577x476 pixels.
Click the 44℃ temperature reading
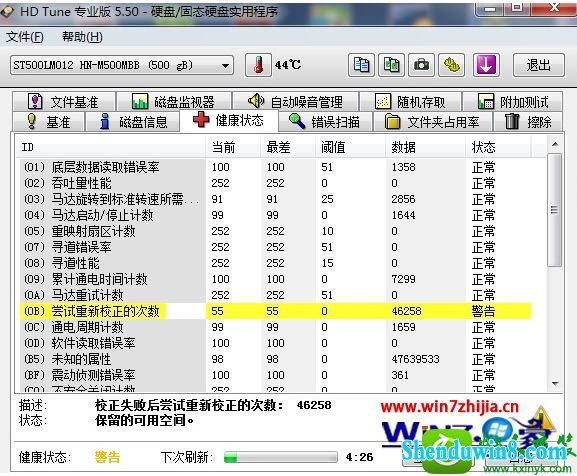(288, 65)
